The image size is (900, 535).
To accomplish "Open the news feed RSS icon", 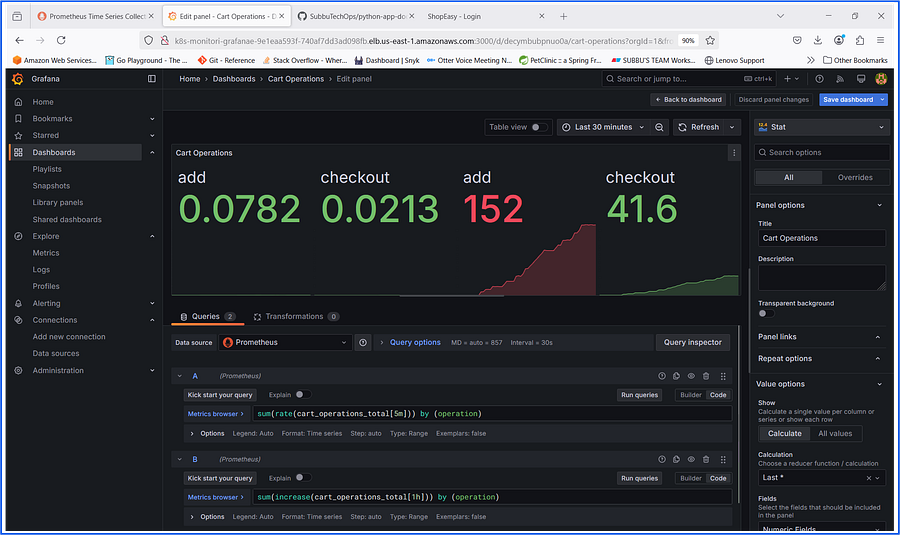I will 840,79.
